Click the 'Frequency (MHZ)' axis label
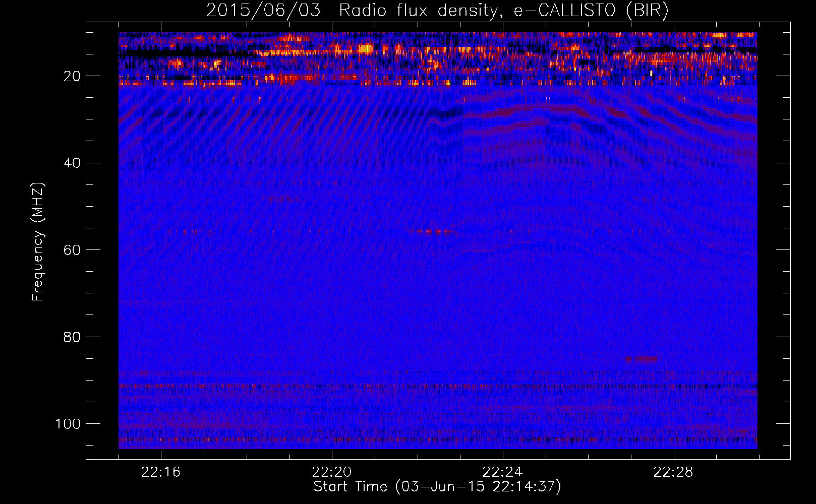816x504 pixels. 38,242
